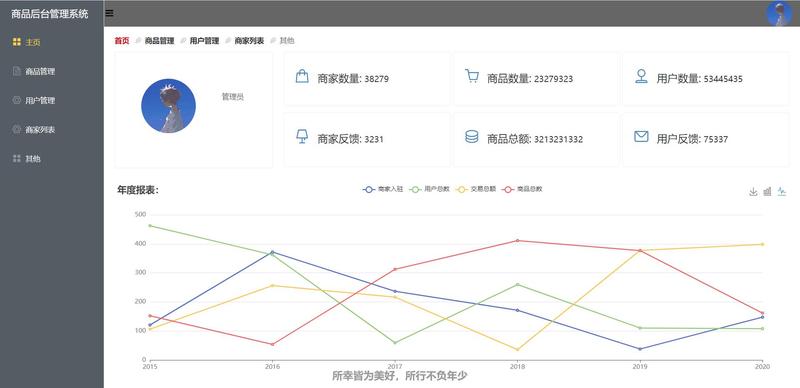Toggle the 用户总数 legend series

pos(430,189)
